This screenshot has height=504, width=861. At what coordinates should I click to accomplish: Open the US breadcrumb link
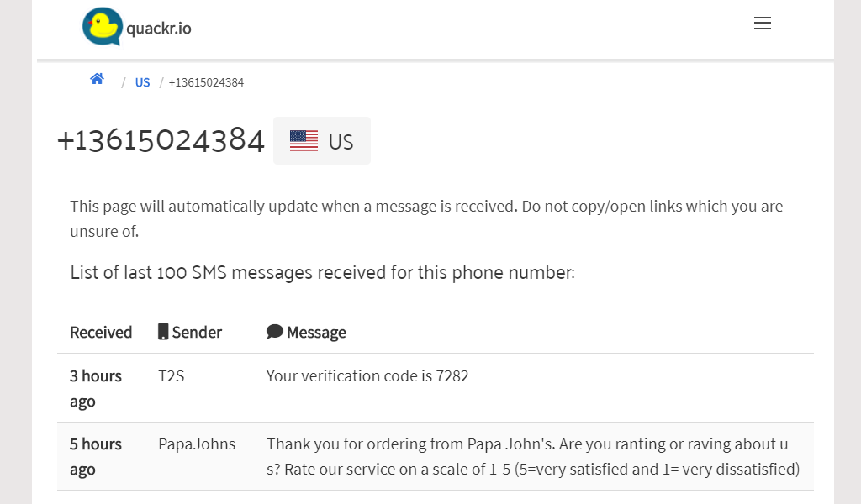pyautogui.click(x=142, y=82)
